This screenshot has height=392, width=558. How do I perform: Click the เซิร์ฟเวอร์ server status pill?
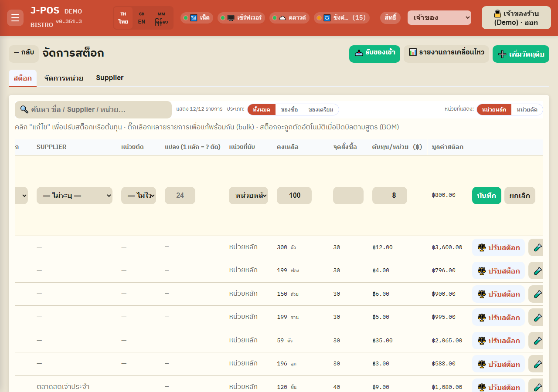[241, 18]
